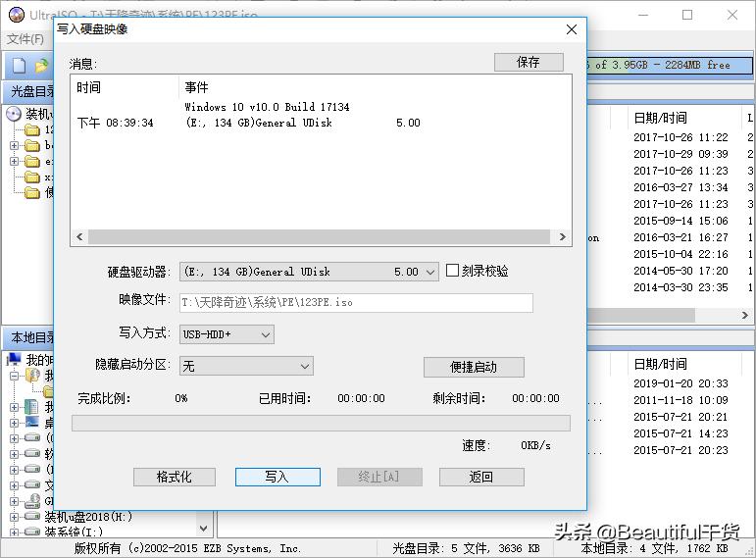Select the folder starting with x in disc tree

tap(32, 177)
